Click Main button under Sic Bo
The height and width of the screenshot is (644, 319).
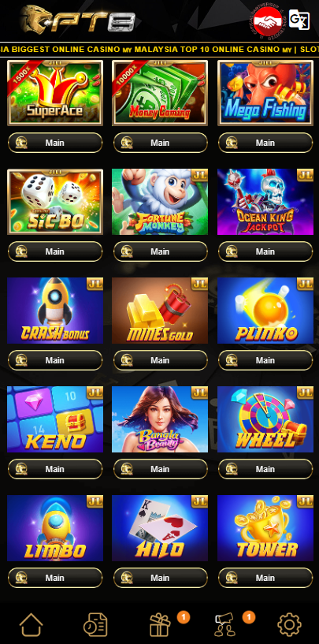[x=55, y=251]
